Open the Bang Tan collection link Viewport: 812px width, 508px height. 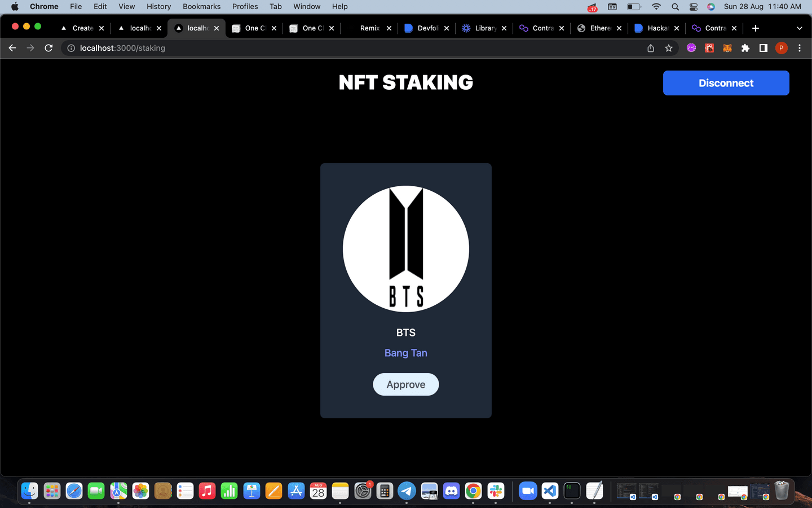point(406,353)
